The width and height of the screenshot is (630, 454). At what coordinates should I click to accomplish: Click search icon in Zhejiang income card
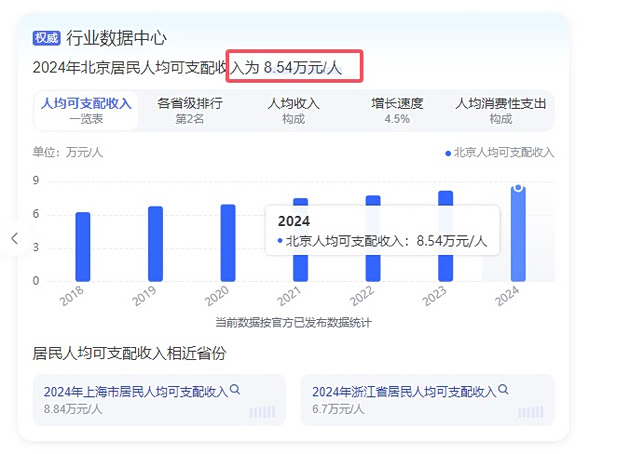(503, 391)
